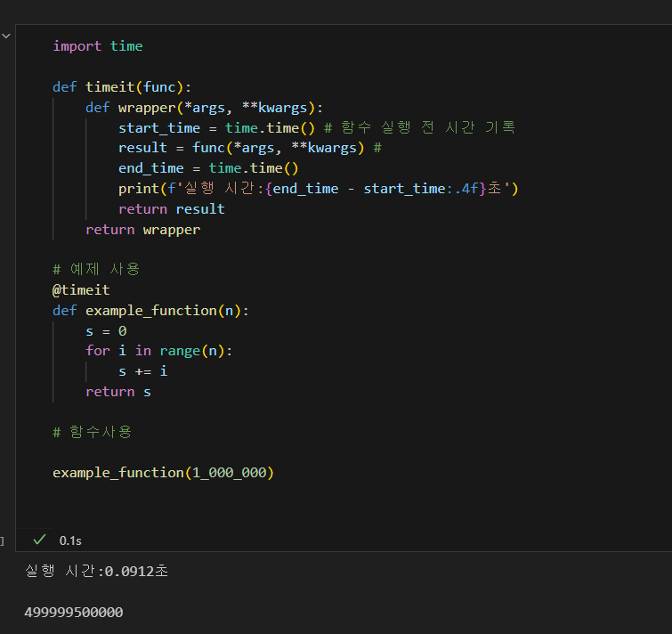Click the 'for i in range(n):' line

point(159,351)
